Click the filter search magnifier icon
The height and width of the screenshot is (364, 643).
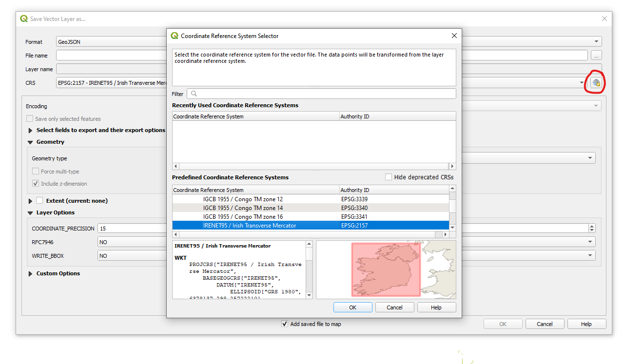pos(194,94)
